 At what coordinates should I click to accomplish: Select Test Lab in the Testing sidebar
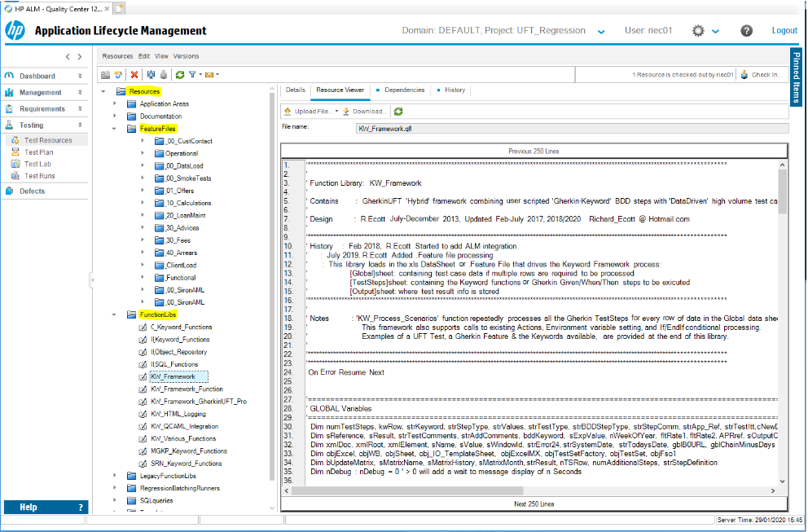(x=37, y=164)
